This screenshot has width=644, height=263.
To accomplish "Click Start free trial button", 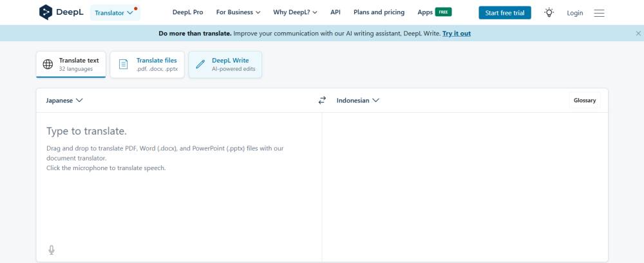I will (505, 13).
